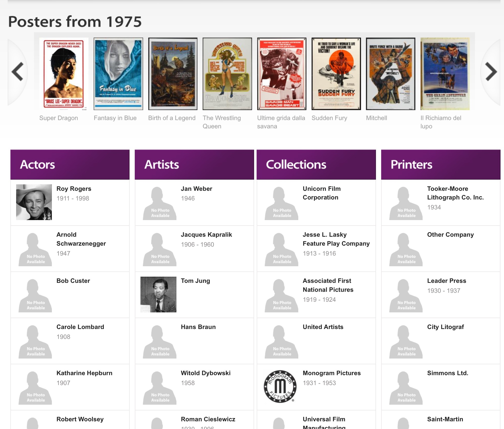Open the Leader Press printer link

click(x=446, y=281)
